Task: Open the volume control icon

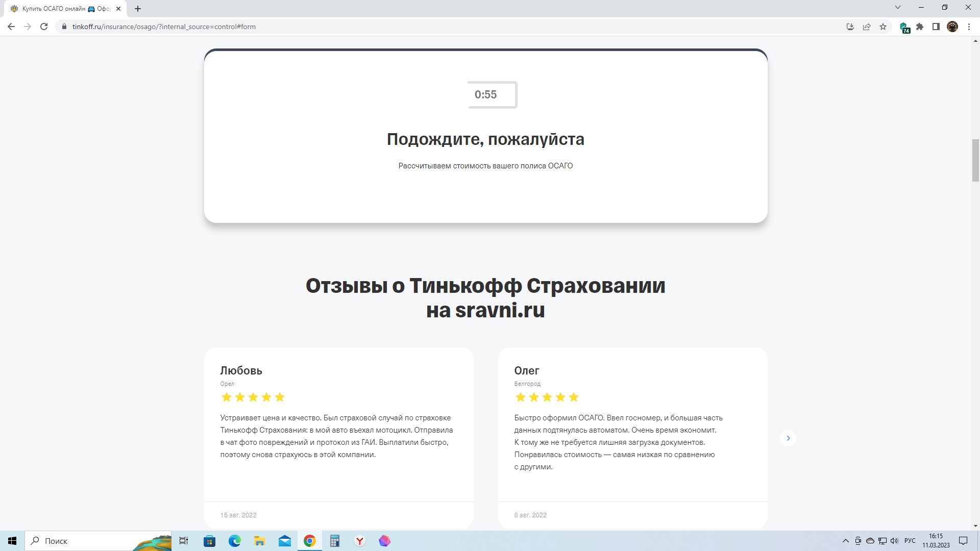Action: coord(894,541)
